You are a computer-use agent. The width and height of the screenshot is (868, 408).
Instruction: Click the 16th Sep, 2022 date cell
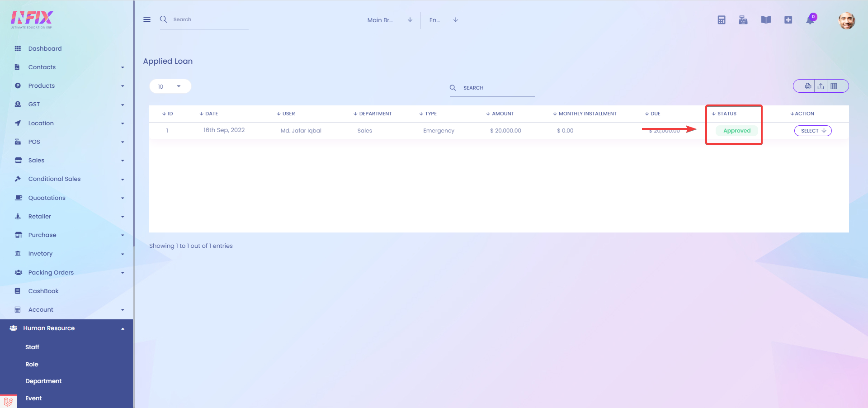tap(224, 130)
